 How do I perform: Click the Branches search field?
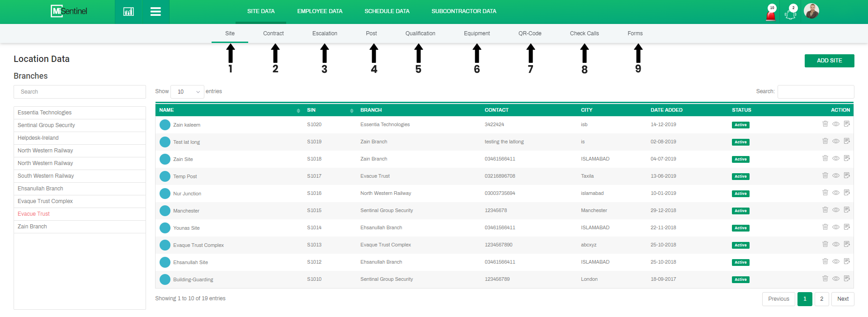click(80, 92)
